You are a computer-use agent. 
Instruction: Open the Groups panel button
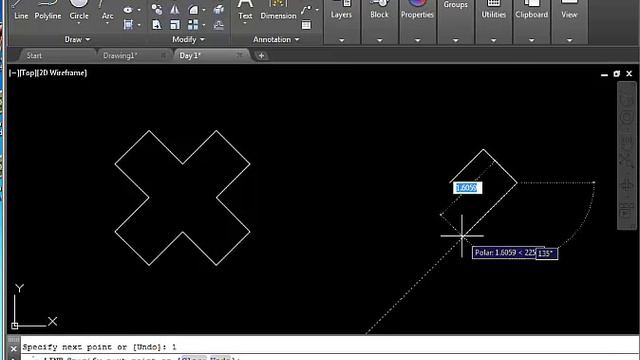click(456, 5)
